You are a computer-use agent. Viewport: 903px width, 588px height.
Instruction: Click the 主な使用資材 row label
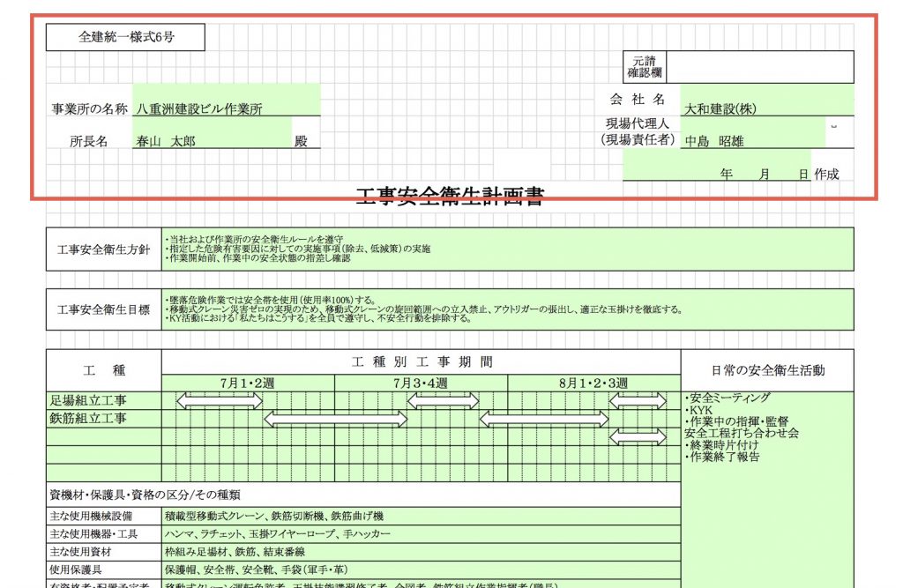coord(104,552)
